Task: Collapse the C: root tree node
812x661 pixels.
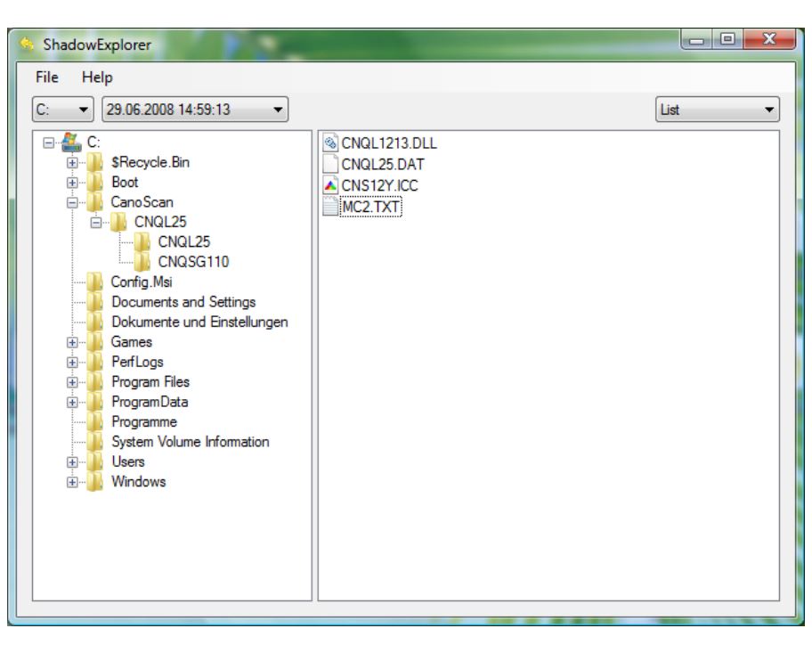Action: click(x=49, y=143)
